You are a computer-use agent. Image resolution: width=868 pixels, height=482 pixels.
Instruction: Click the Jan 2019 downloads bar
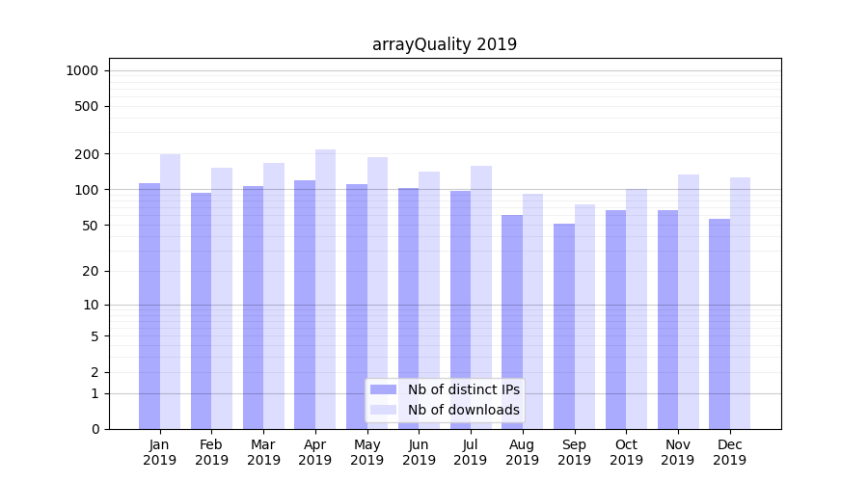click(x=170, y=291)
